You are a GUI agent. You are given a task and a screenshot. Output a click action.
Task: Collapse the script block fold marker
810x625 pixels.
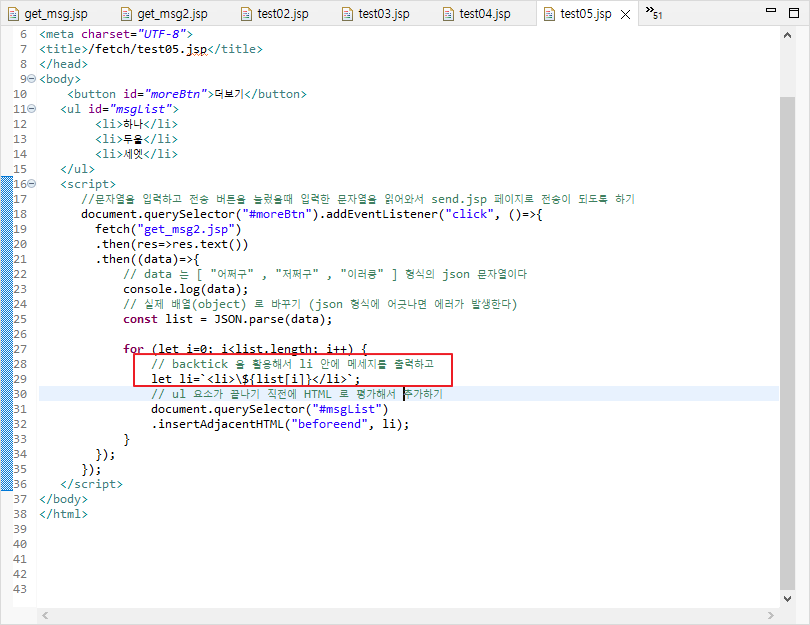tap(32, 184)
